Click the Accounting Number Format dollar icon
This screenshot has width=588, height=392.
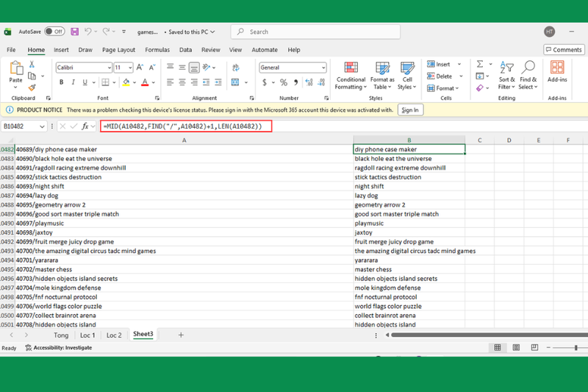(265, 82)
